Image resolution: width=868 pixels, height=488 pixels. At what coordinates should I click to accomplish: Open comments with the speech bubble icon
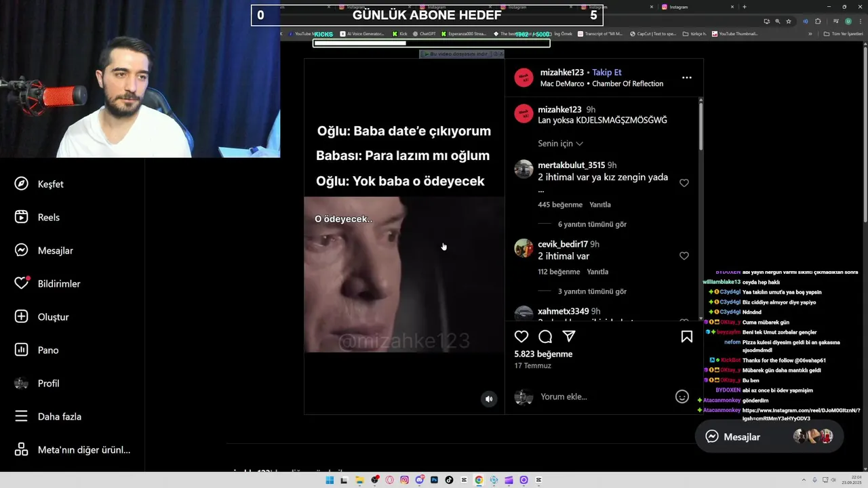[545, 337]
